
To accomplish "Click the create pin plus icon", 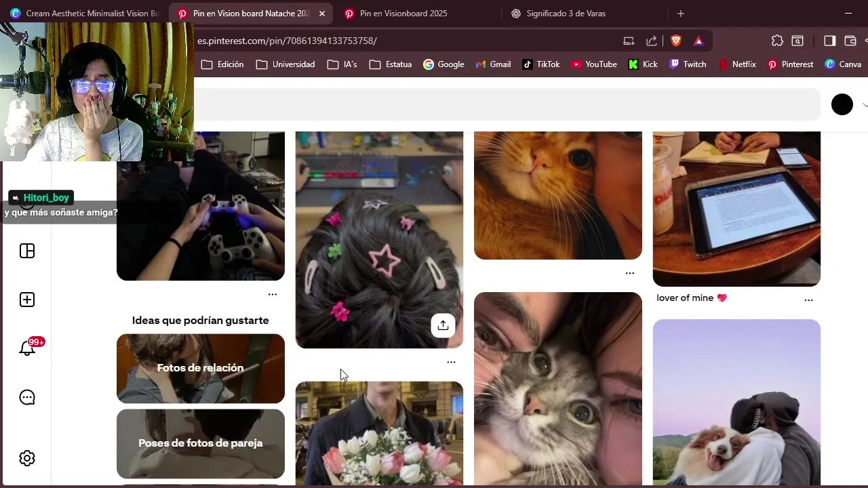I will pos(27,300).
